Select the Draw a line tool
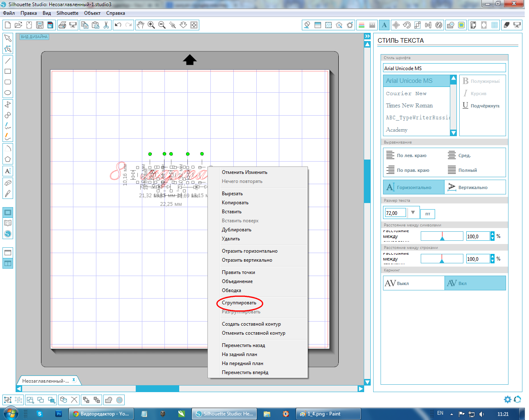The image size is (529, 420). 8,60
